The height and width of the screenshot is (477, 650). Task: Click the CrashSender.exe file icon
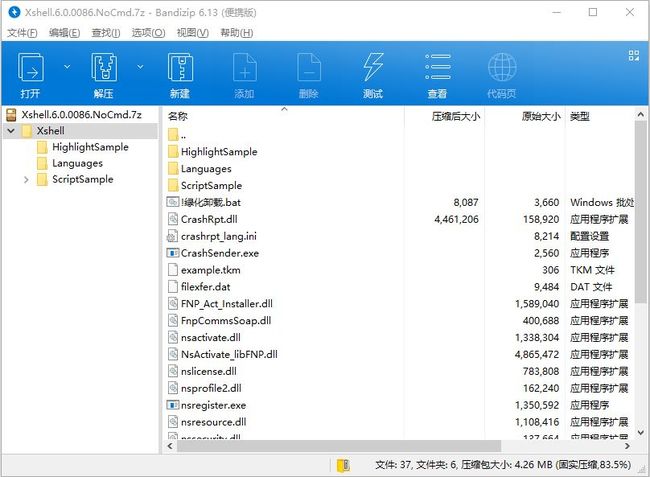172,253
